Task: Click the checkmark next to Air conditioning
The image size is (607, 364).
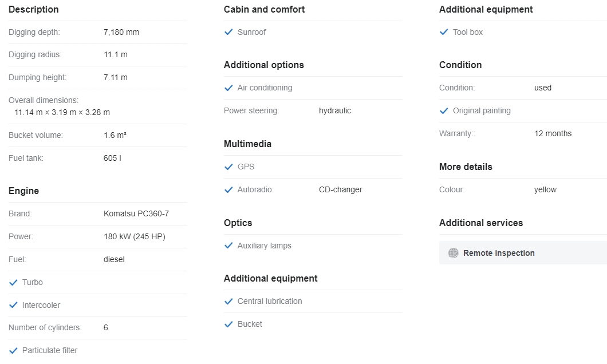Action: pyautogui.click(x=228, y=88)
